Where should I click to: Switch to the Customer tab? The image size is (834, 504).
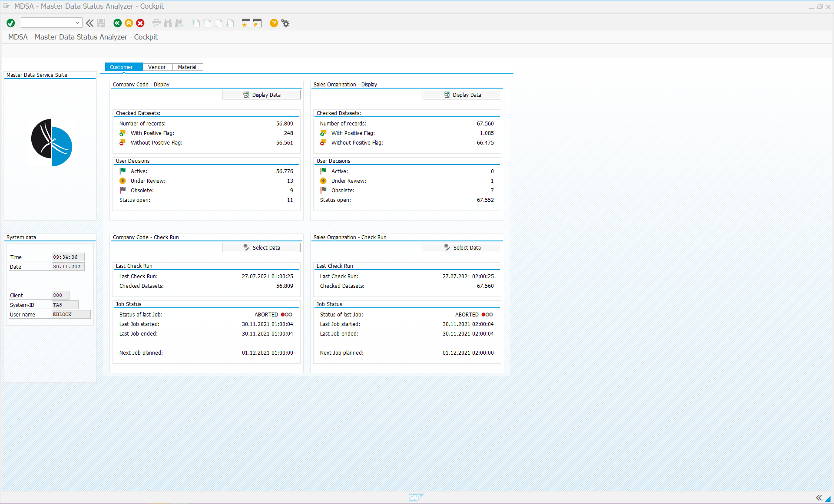pos(124,67)
